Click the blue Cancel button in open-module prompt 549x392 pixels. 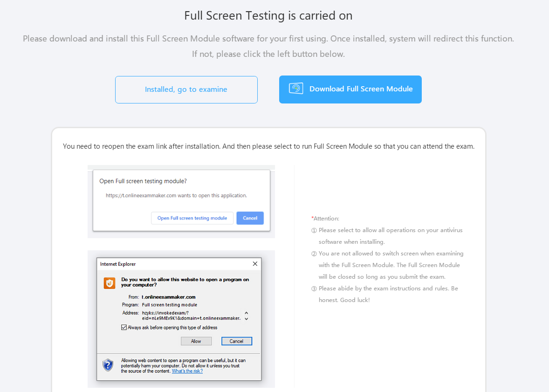click(x=250, y=218)
